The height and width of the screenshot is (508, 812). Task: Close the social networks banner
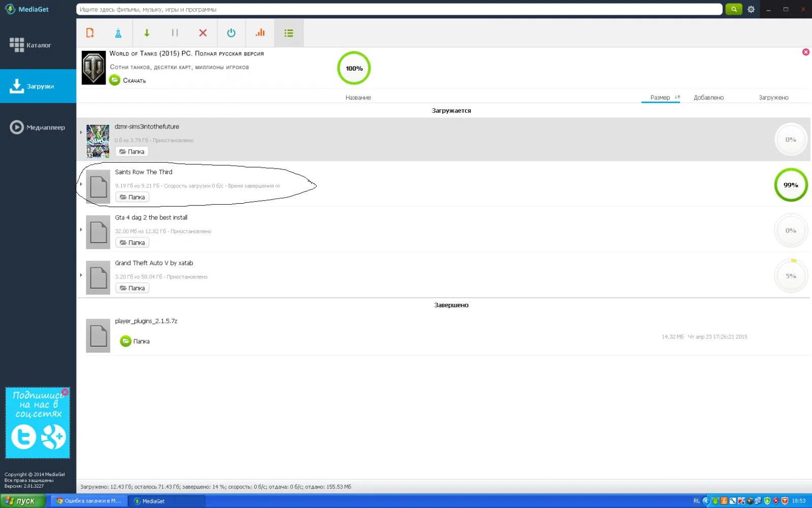pos(65,392)
